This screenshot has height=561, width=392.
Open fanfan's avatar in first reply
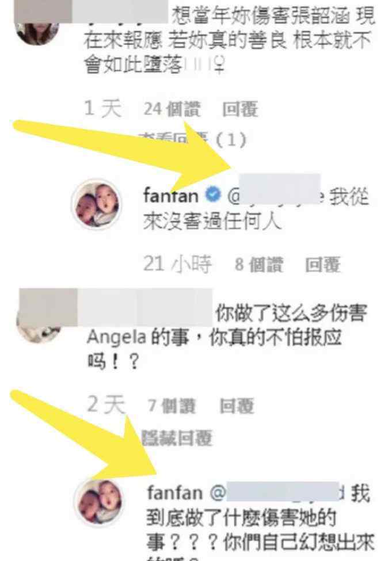[97, 204]
